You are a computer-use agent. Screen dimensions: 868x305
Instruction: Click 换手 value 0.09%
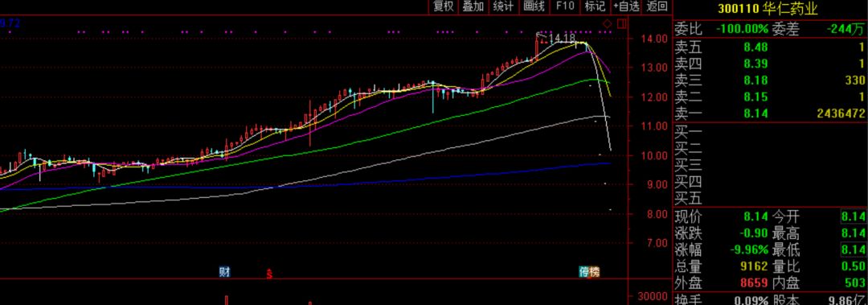pyautogui.click(x=751, y=300)
